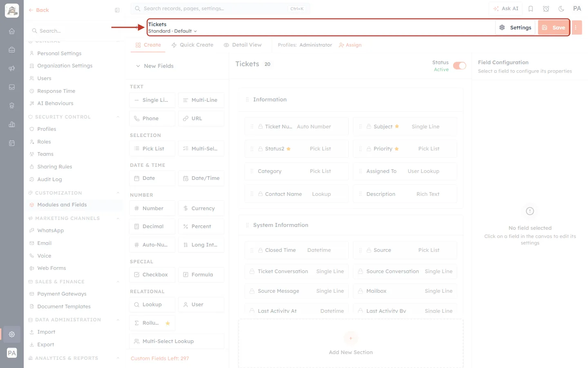Collapse the Security Control section
The width and height of the screenshot is (588, 368).
[118, 117]
